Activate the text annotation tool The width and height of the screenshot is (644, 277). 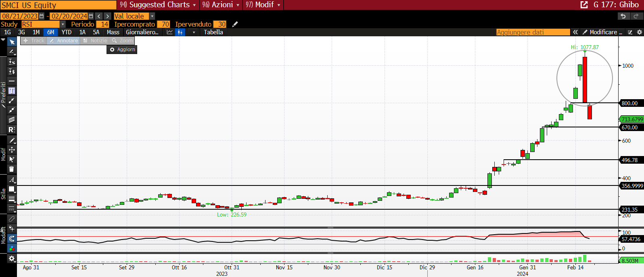click(12, 91)
